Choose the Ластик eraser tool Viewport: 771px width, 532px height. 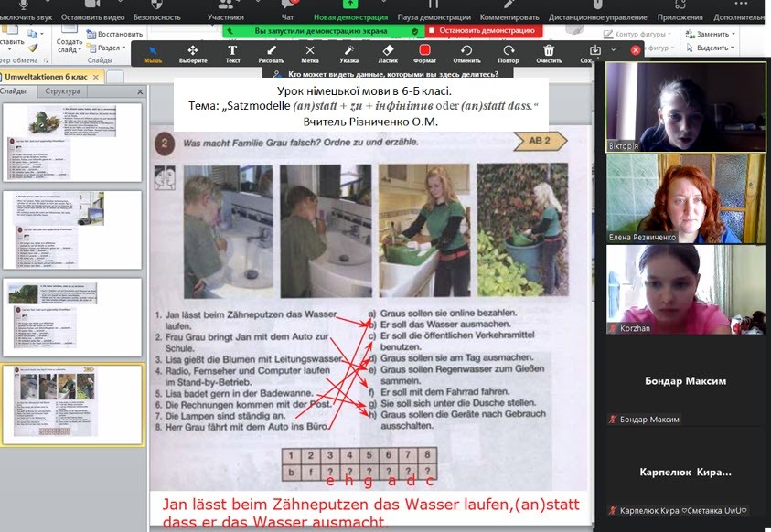[x=386, y=54]
